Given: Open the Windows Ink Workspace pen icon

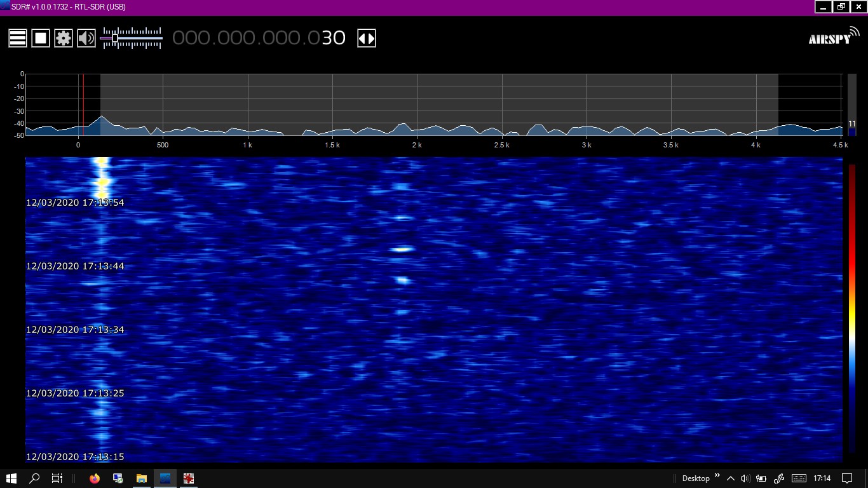Looking at the screenshot, I should pyautogui.click(x=778, y=478).
